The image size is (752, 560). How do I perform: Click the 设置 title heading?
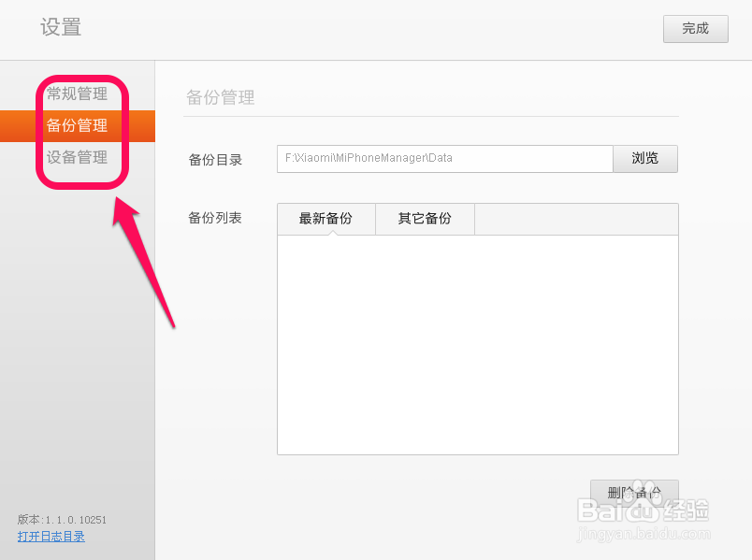tap(60, 28)
